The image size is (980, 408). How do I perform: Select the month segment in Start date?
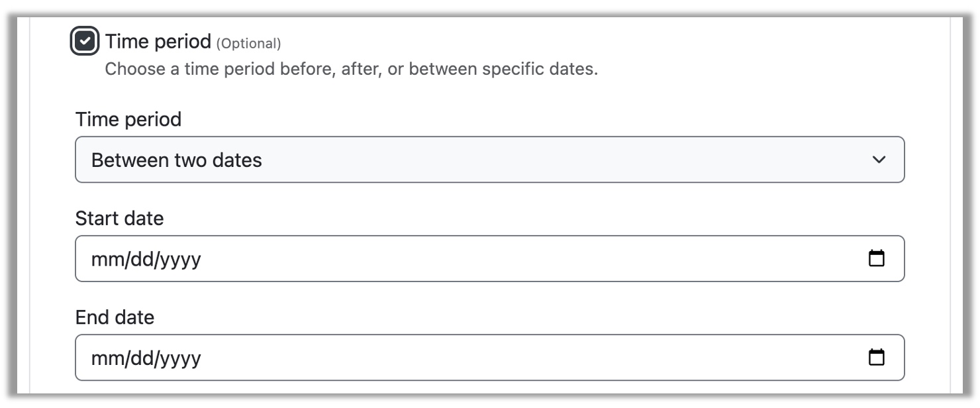103,259
